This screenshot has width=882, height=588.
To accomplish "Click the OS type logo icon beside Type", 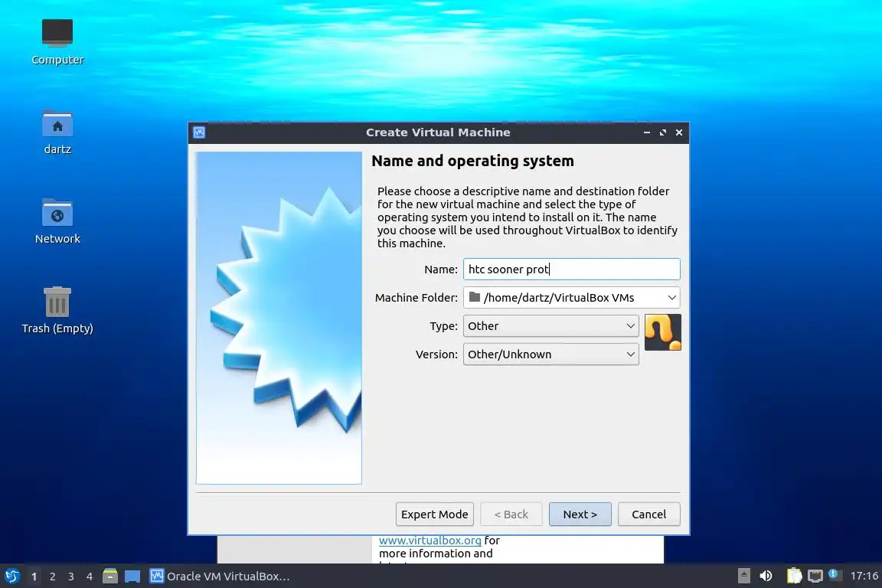I will click(x=662, y=332).
